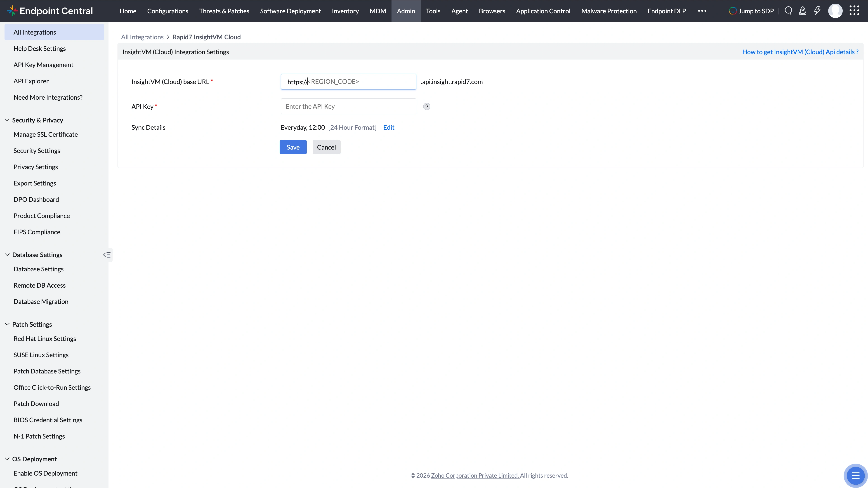Switch to Threats & Patches tab
This screenshot has height=488, width=868.
pyautogui.click(x=224, y=11)
